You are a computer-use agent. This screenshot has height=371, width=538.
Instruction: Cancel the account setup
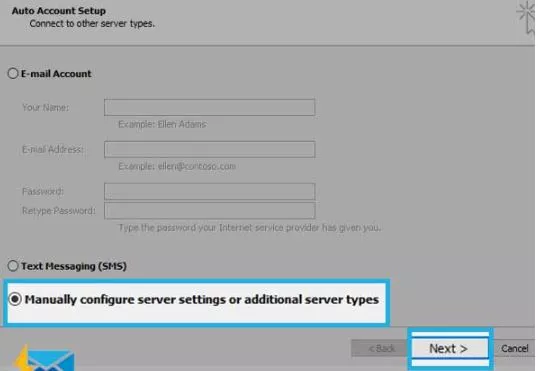click(514, 349)
